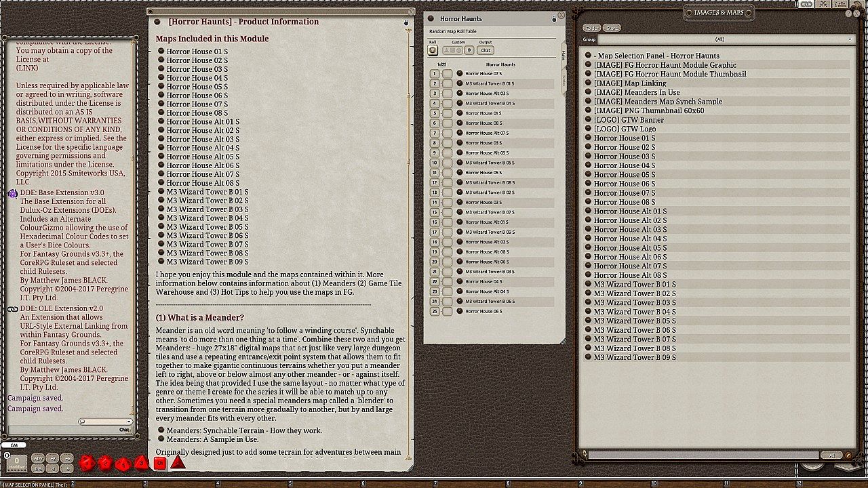Click the search filter field in Images & Maps
The height and width of the screenshot is (488, 868).
704,455
